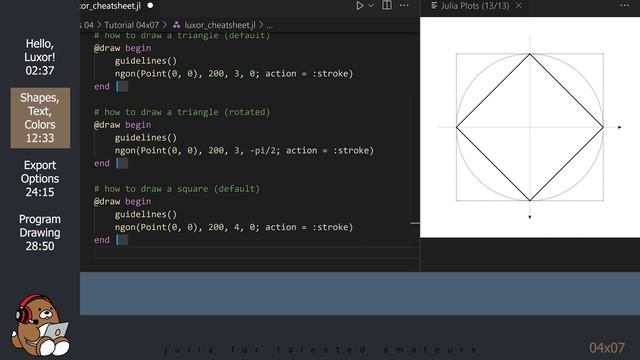Image resolution: width=640 pixels, height=360 pixels.
Task: Select the luxor_cheatsheet.jl editor tab
Action: 110,6
